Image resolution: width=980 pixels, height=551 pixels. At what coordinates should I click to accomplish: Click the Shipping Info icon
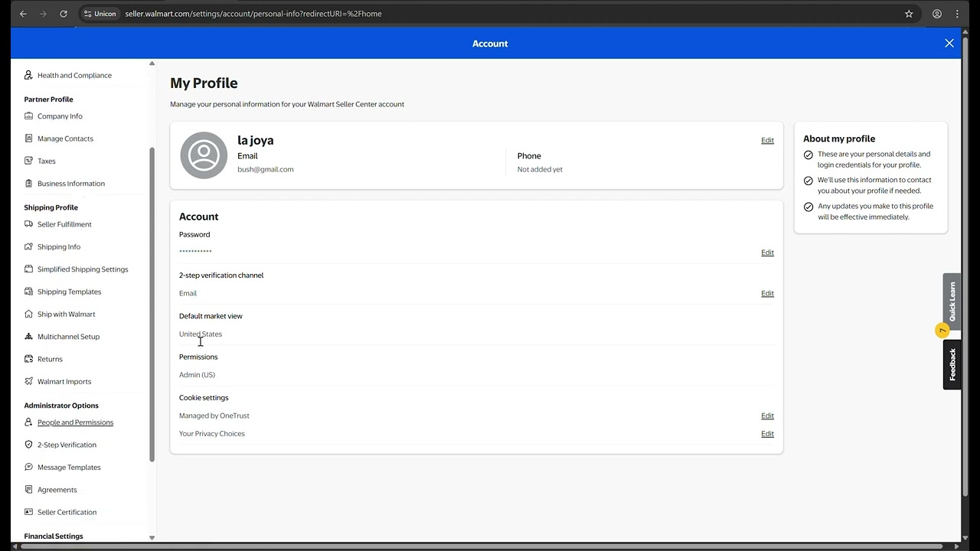tap(29, 246)
